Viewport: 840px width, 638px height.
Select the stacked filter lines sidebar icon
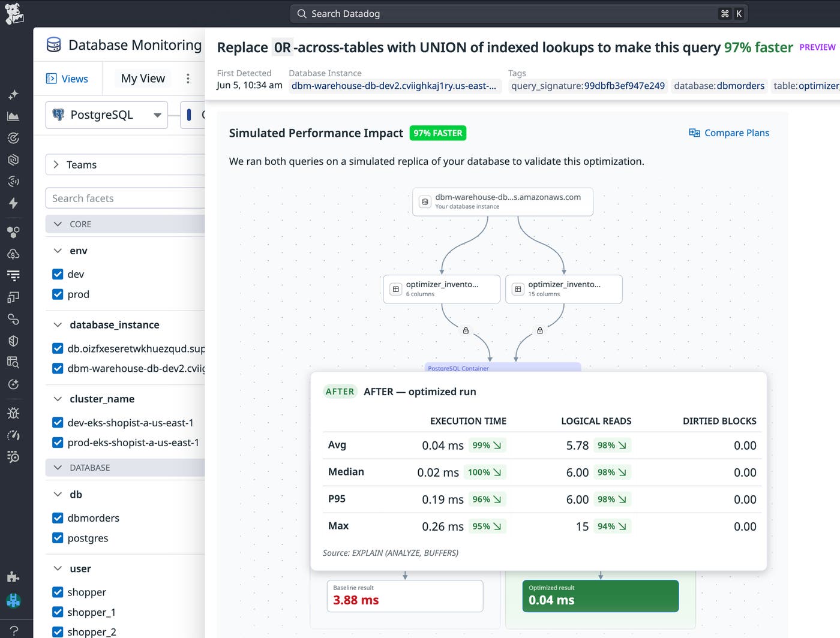(13, 275)
